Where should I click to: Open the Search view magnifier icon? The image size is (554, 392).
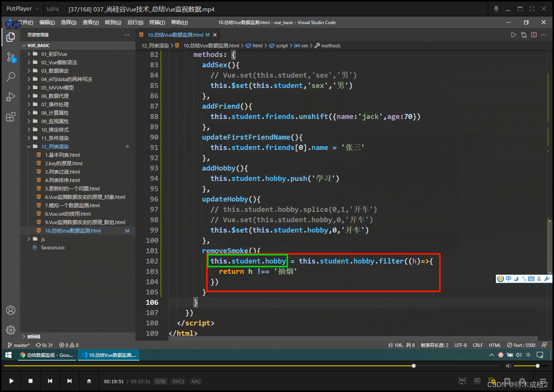11,76
